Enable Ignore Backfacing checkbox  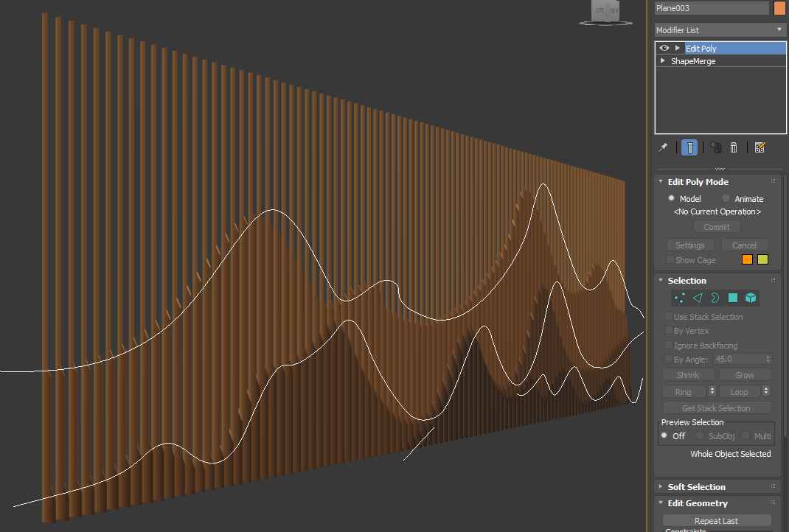668,345
